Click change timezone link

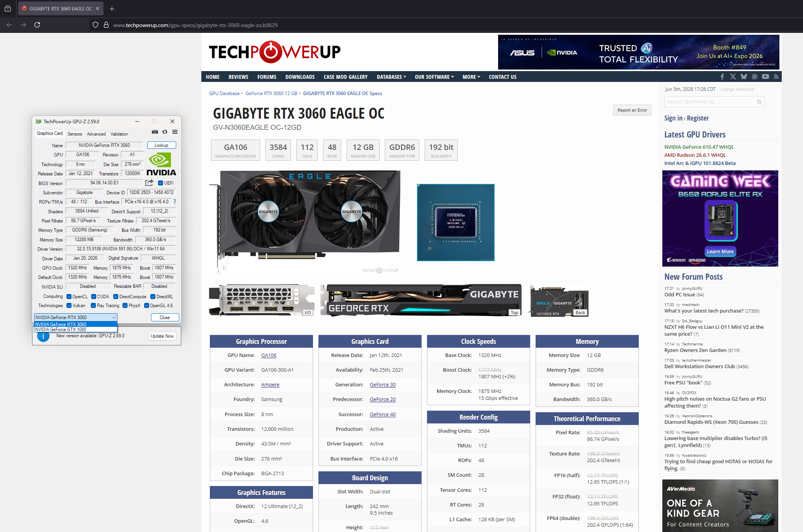pyautogui.click(x=737, y=89)
